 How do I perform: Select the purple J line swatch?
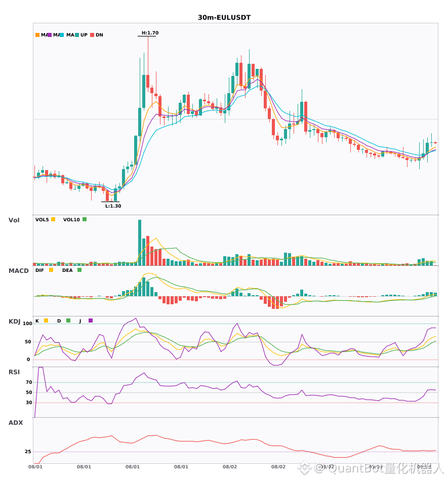point(91,320)
